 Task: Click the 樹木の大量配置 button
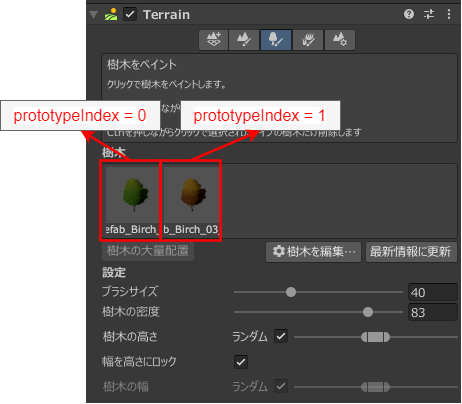click(148, 251)
